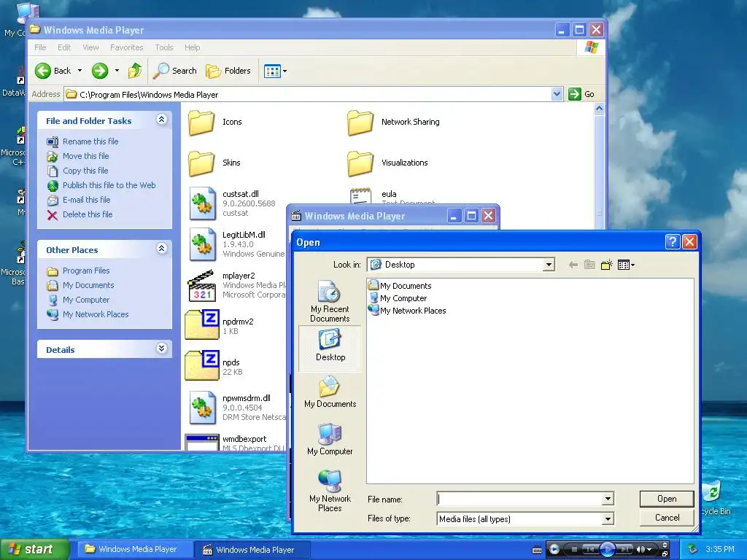Screen dimensions: 747x560
Task: Click the Cancel button in the dialog
Action: (x=667, y=518)
